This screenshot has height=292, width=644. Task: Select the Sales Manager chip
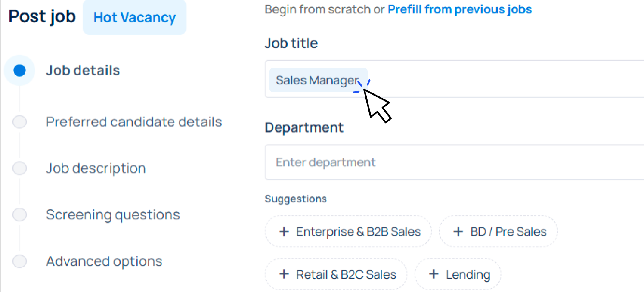pyautogui.click(x=317, y=80)
